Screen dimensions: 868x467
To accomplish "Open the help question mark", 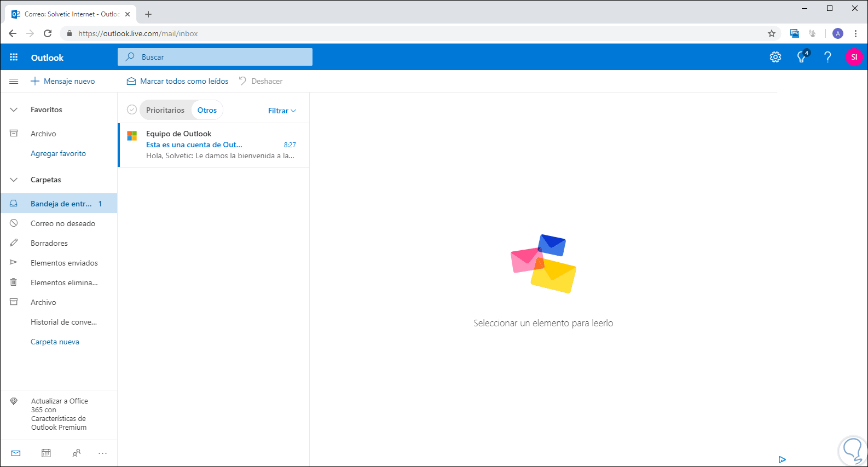I will (828, 57).
